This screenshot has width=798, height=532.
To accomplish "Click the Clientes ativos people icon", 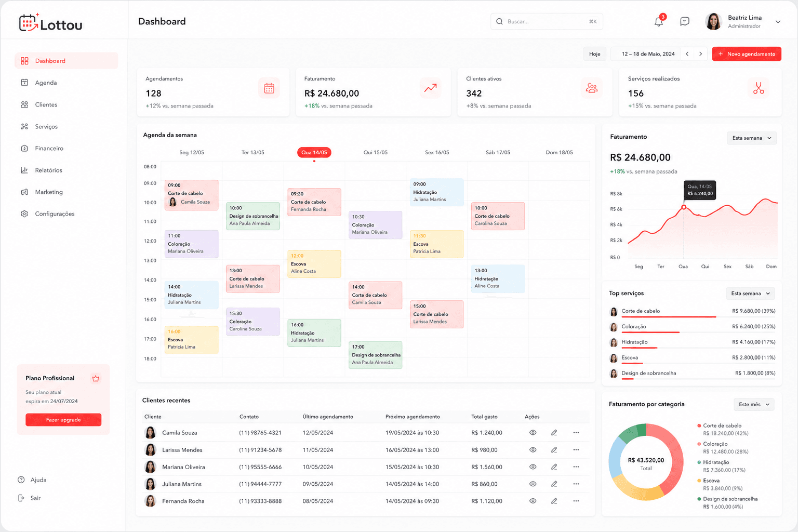I will tap(592, 88).
